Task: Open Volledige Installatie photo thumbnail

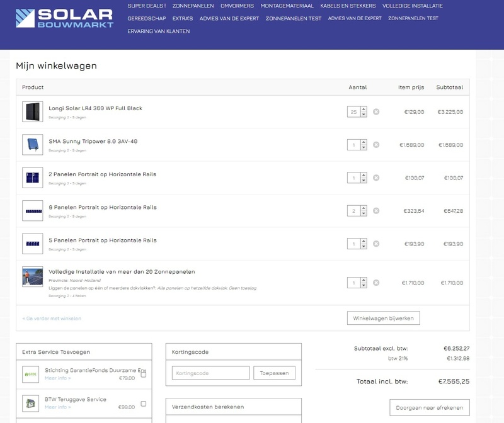Action: click(x=33, y=276)
